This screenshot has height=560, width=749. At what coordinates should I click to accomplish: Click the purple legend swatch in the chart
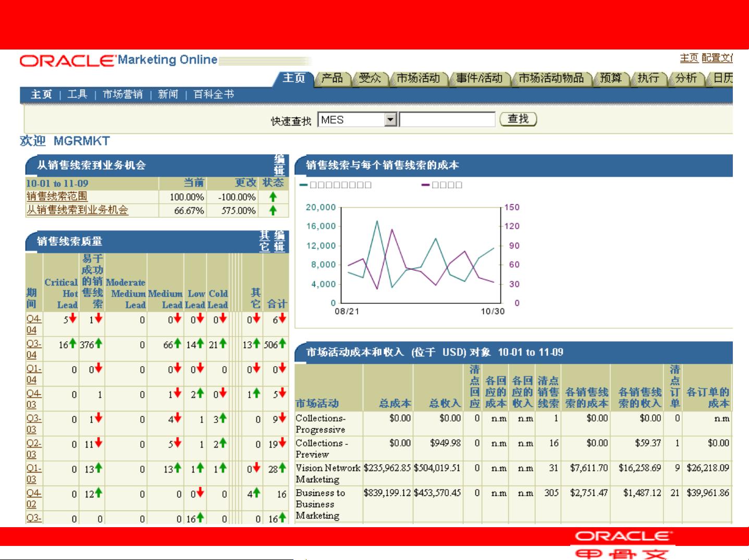click(425, 185)
